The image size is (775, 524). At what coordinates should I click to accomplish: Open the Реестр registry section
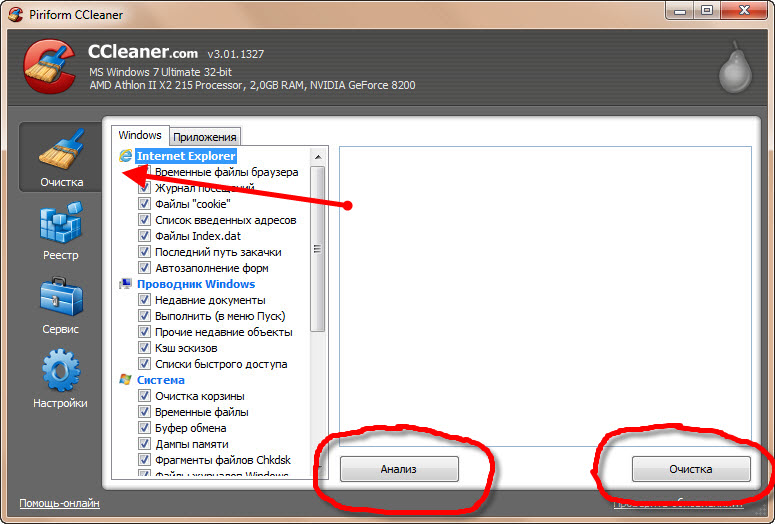pos(61,231)
